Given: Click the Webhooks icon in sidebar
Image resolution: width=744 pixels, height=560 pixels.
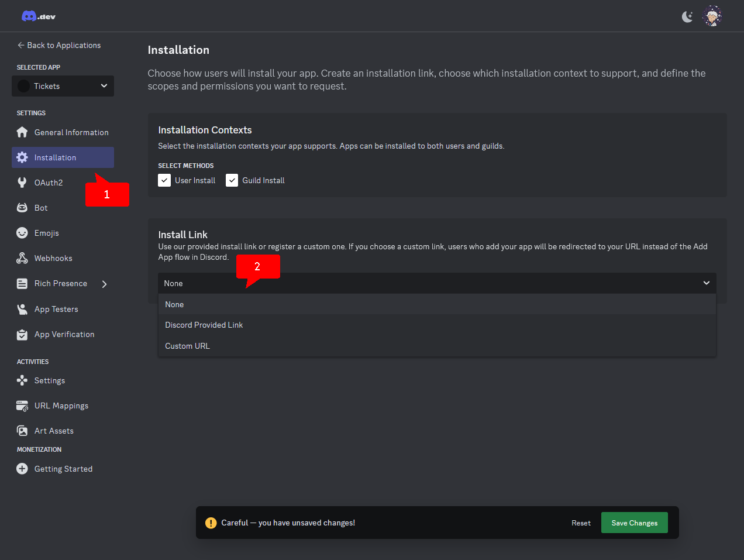Looking at the screenshot, I should click(22, 258).
